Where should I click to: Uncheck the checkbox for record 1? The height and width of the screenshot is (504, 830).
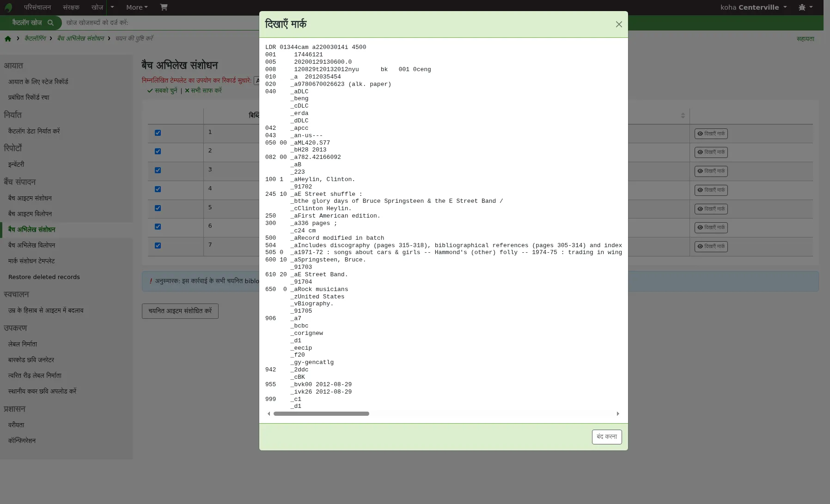[158, 133]
